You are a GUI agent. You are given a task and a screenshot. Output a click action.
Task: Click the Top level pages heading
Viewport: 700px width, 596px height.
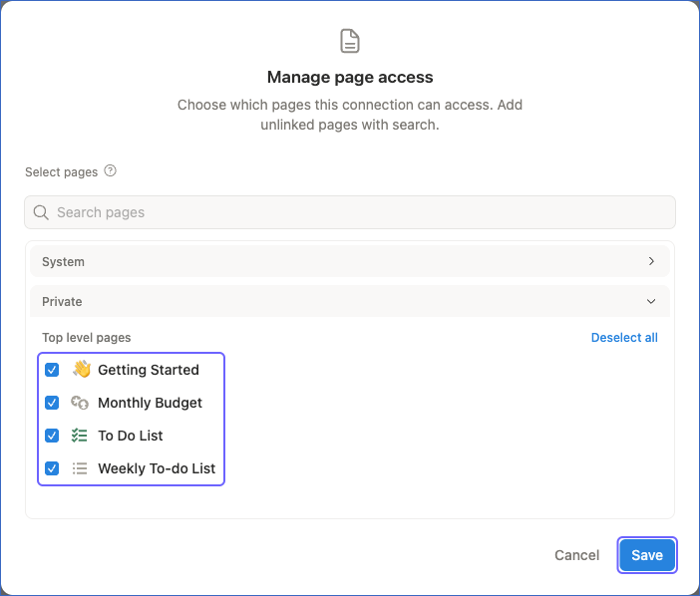pyautogui.click(x=86, y=338)
